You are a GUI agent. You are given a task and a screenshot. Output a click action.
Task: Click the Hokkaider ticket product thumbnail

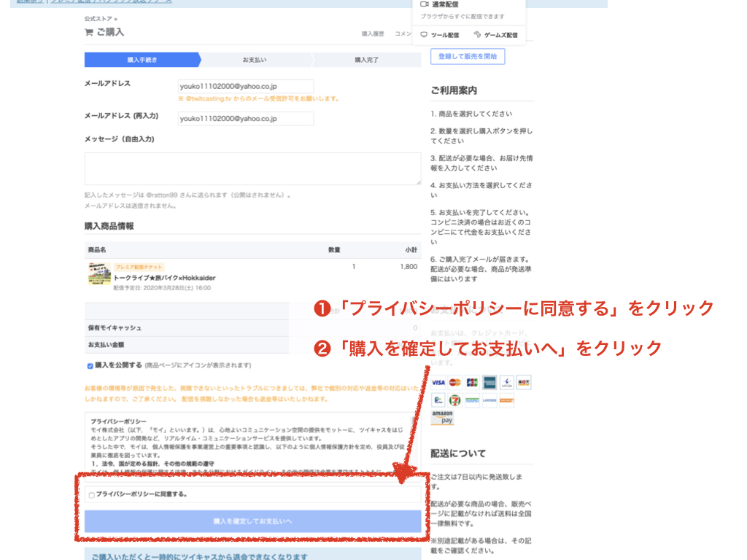point(99,273)
